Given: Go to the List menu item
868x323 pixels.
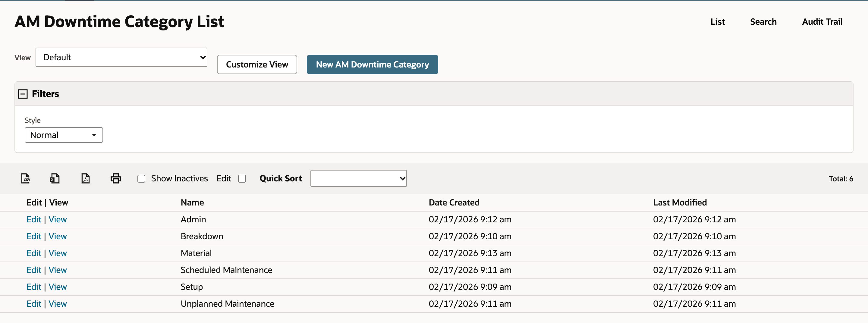Looking at the screenshot, I should pyautogui.click(x=717, y=22).
